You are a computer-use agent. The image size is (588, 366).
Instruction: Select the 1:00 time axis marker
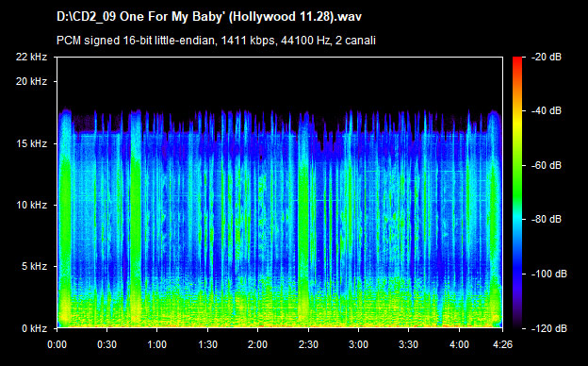coord(156,344)
